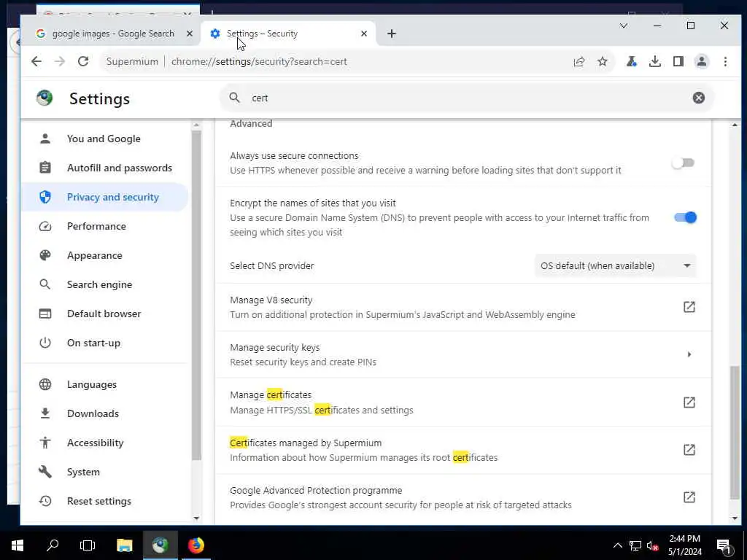Open Languages settings section
The height and width of the screenshot is (560, 747).
coord(104,384)
